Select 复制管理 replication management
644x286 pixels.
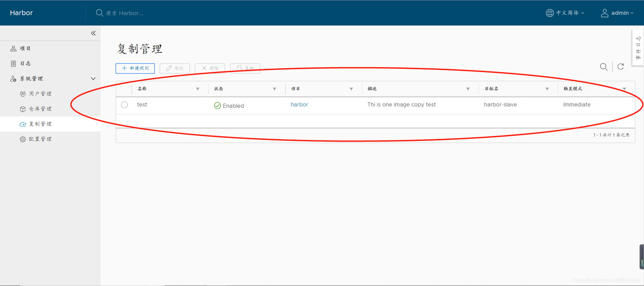[50, 124]
